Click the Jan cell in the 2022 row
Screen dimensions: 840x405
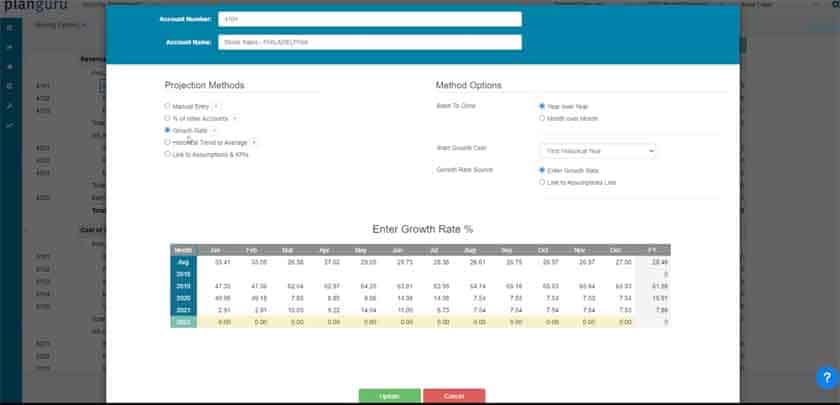point(215,322)
